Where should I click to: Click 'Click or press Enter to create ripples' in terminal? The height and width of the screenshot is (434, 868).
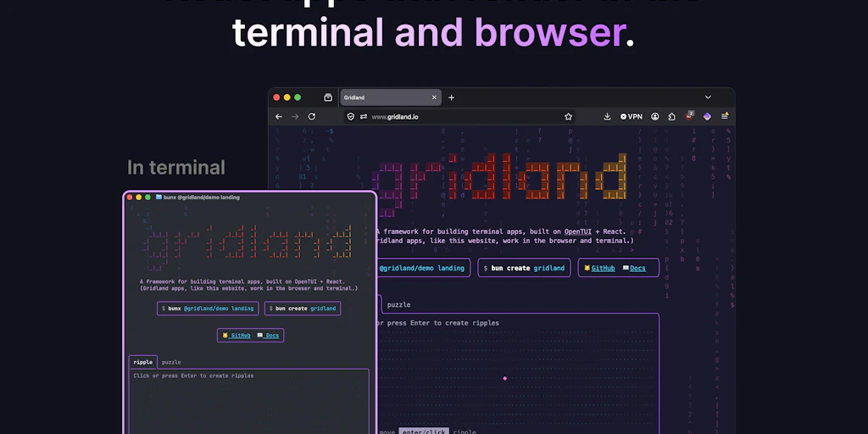pyautogui.click(x=193, y=376)
